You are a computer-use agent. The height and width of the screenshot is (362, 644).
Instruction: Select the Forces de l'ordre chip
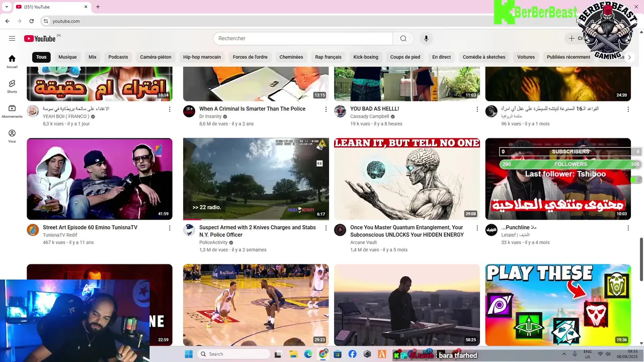click(250, 57)
